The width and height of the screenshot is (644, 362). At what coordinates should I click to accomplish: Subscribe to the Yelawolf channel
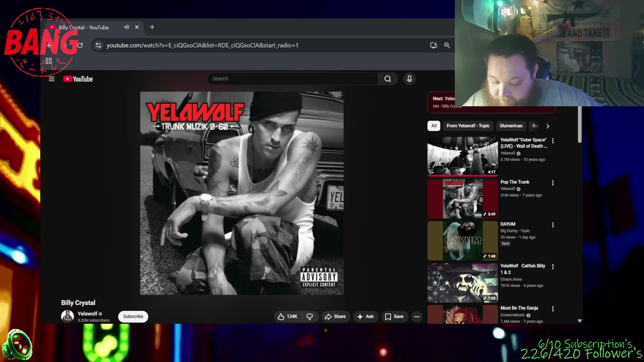[x=133, y=316]
